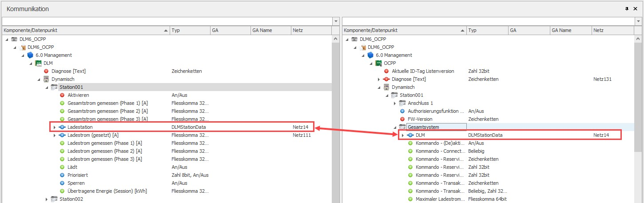Collapse the OCPP node in right tree

[371, 63]
